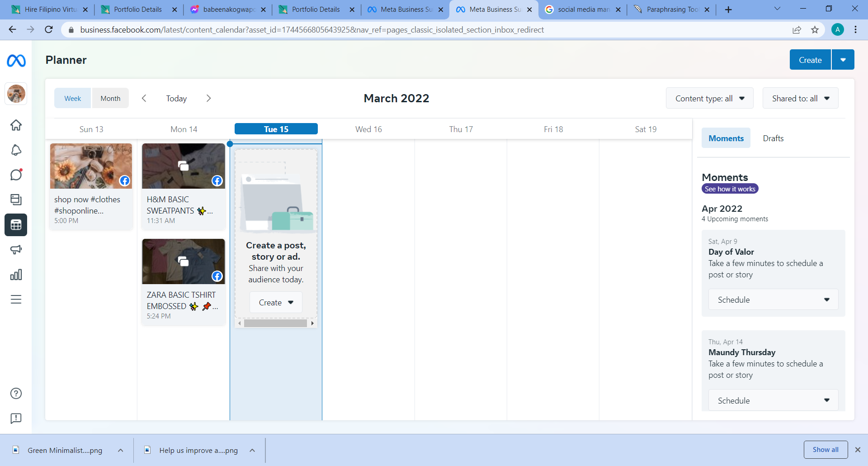Close the downloads bar

858,450
